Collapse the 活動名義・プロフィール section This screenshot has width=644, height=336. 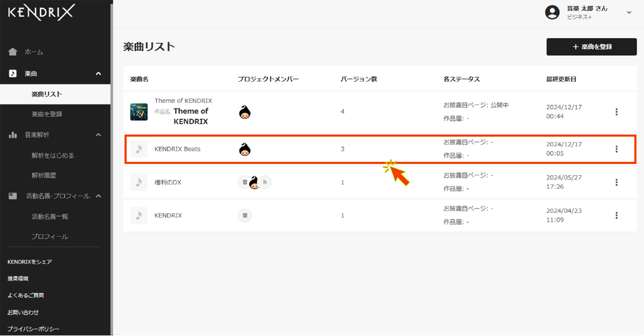click(x=98, y=196)
